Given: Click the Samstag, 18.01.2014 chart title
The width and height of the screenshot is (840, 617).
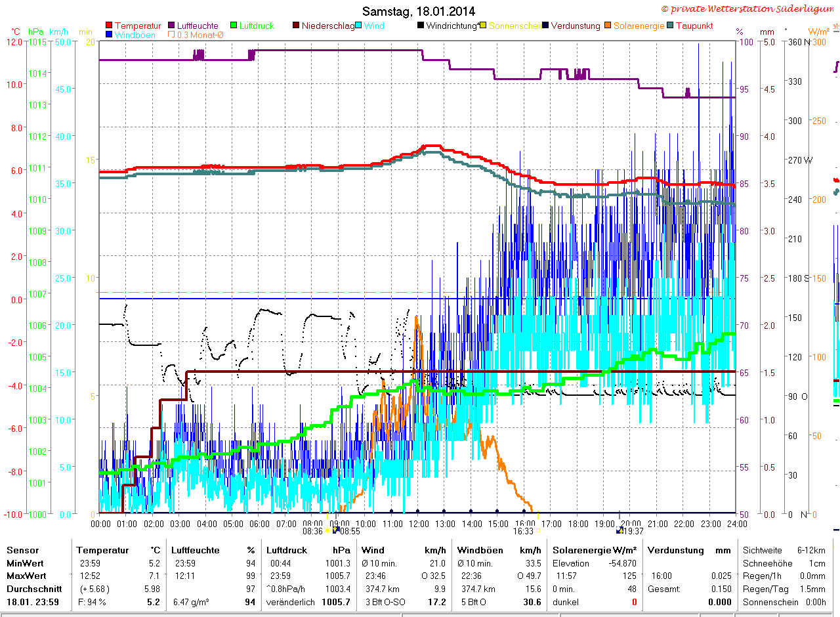Looking at the screenshot, I should pos(419,11).
